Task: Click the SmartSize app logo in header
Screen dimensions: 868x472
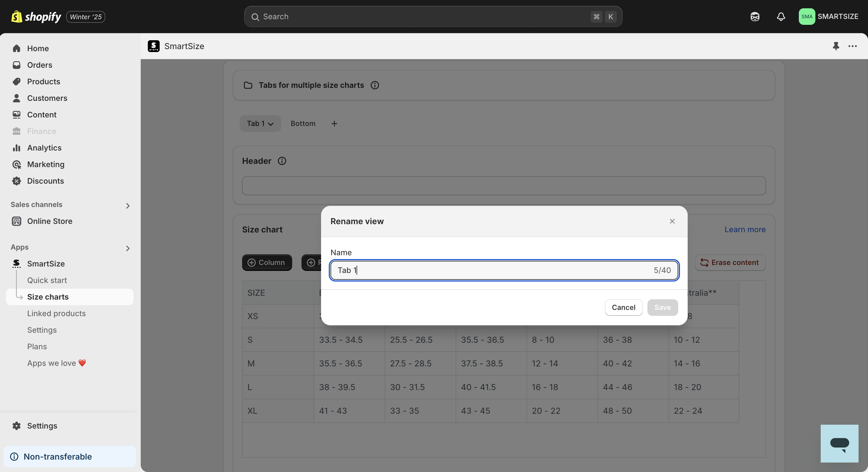Action: point(154,46)
